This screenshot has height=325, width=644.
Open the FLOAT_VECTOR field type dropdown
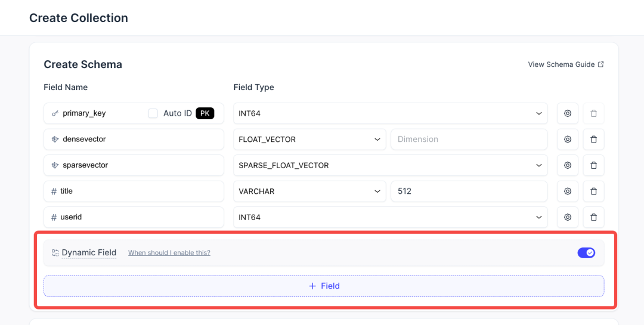click(309, 140)
